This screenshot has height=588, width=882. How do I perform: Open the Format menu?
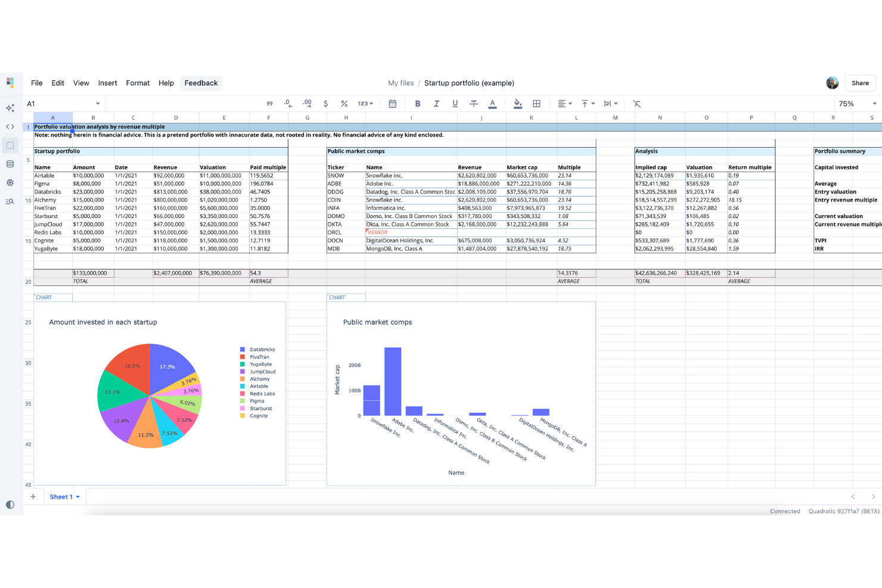(138, 83)
